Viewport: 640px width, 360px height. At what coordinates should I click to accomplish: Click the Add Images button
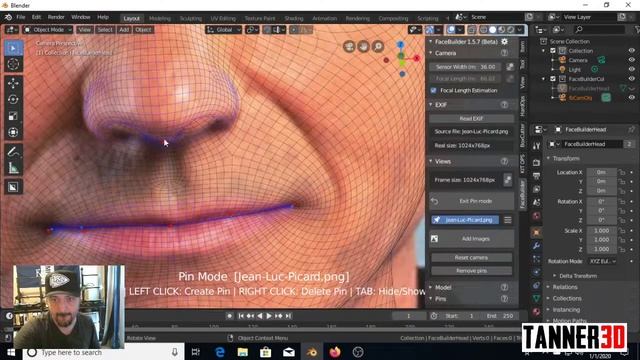(471, 239)
